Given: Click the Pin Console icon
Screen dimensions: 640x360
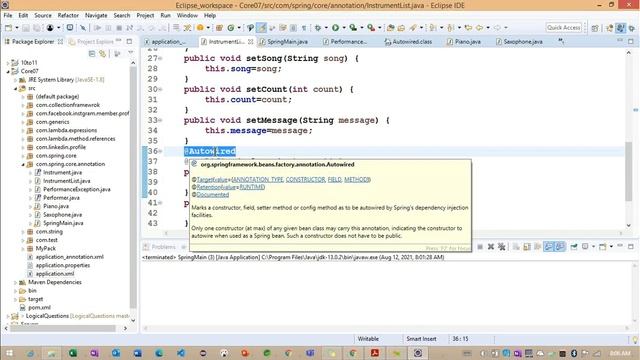Looking at the screenshot, I should (x=574, y=247).
